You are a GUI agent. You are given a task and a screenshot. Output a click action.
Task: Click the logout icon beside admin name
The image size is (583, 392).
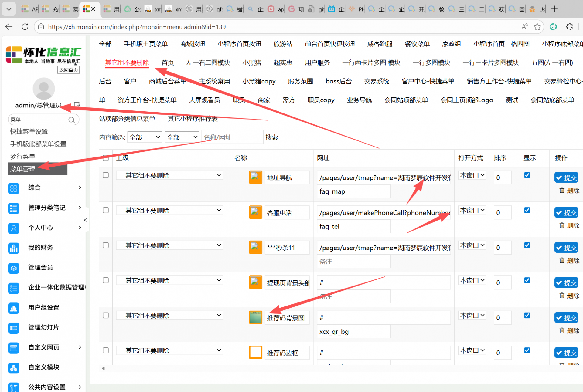pyautogui.click(x=77, y=105)
